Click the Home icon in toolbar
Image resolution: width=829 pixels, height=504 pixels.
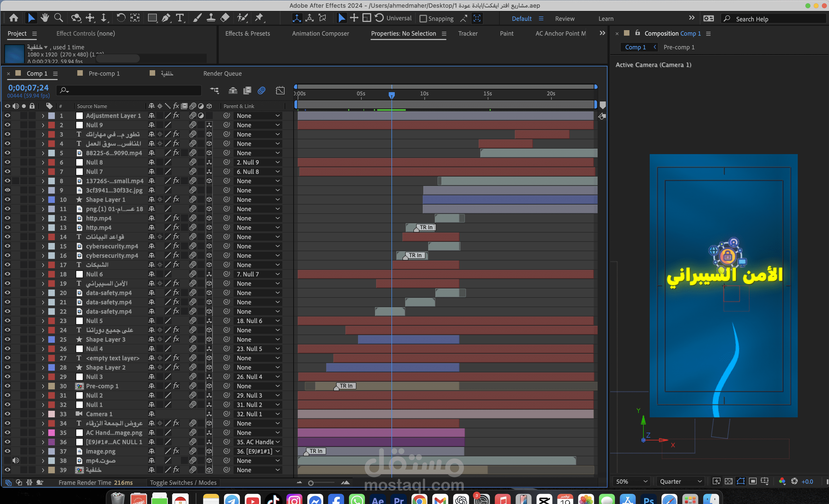14,18
